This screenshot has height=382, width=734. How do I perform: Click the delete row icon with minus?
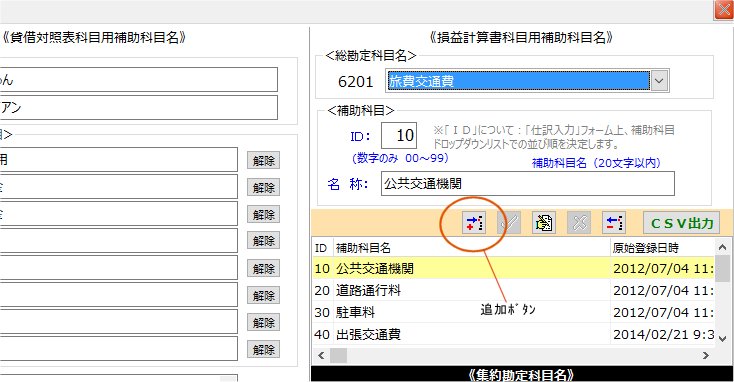point(614,223)
